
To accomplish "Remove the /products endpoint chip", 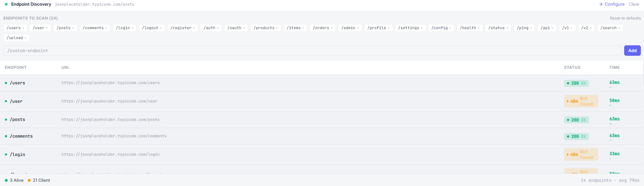I will coord(277,28).
